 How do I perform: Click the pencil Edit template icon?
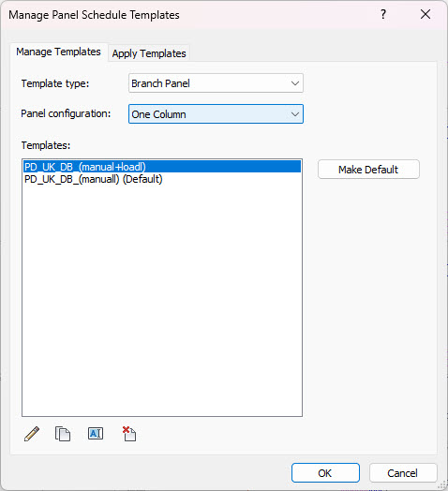pos(32,434)
